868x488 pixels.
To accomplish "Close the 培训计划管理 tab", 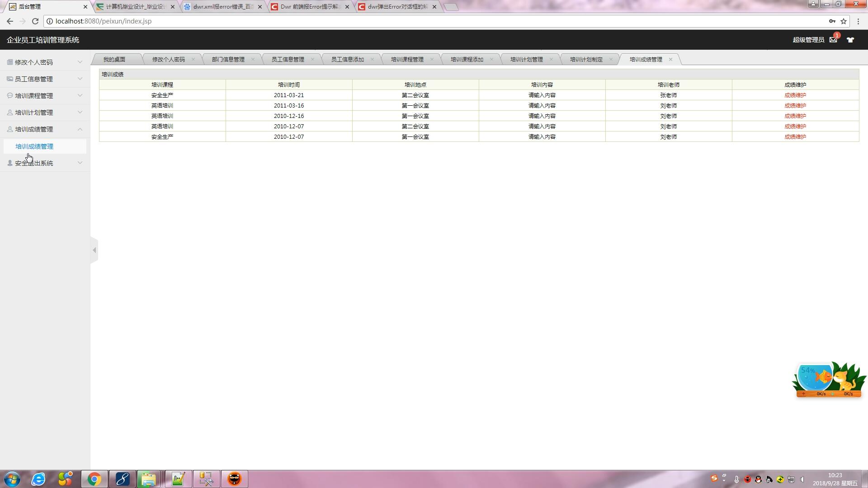I will (551, 59).
